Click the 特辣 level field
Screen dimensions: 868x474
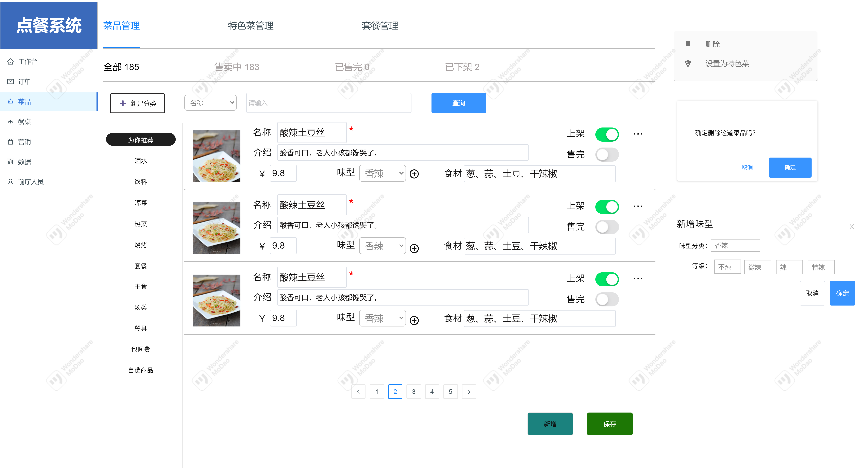pyautogui.click(x=821, y=267)
